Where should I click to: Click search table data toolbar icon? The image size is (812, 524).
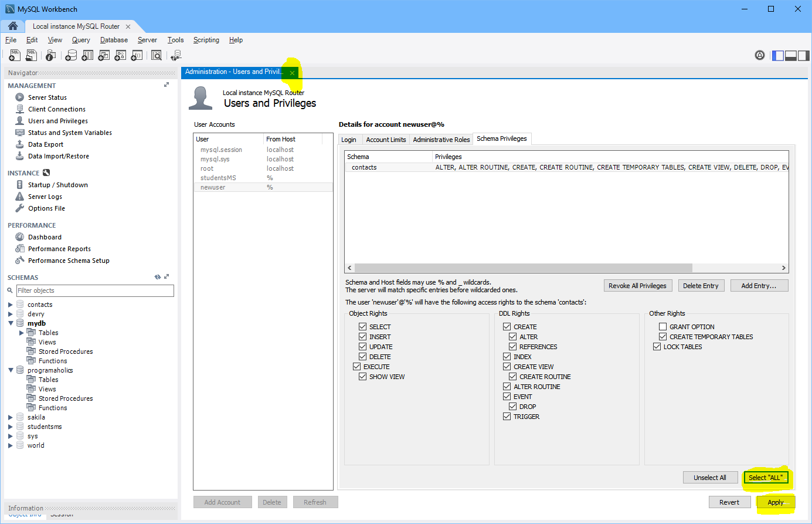click(x=156, y=55)
